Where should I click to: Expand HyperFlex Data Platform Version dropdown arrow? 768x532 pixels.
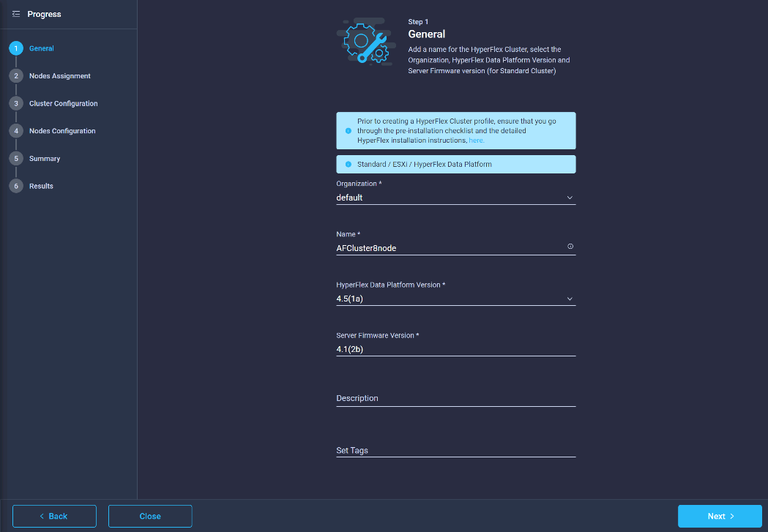click(x=570, y=299)
